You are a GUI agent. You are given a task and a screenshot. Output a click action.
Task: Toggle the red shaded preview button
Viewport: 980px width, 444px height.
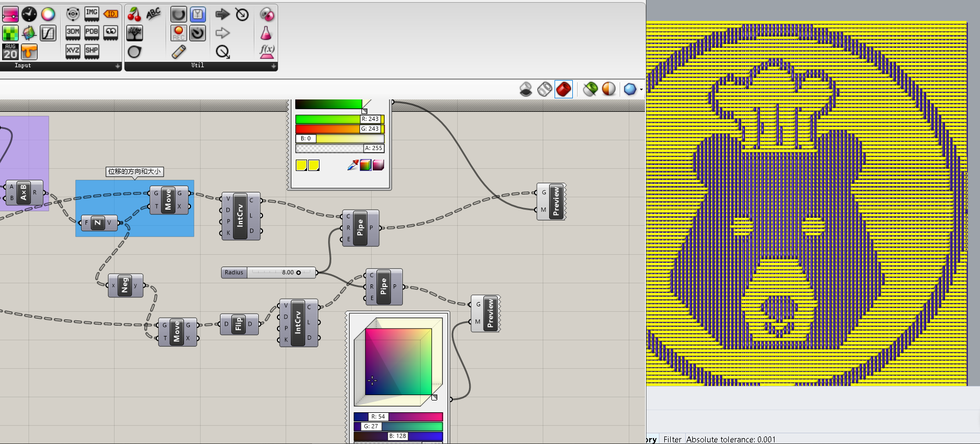click(x=563, y=89)
